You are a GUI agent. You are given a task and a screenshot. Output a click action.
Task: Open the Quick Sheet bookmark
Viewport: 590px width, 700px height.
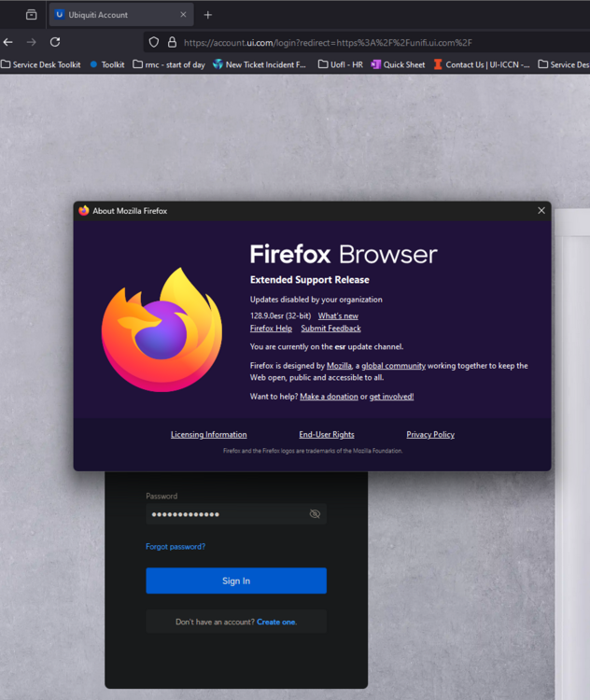(398, 64)
